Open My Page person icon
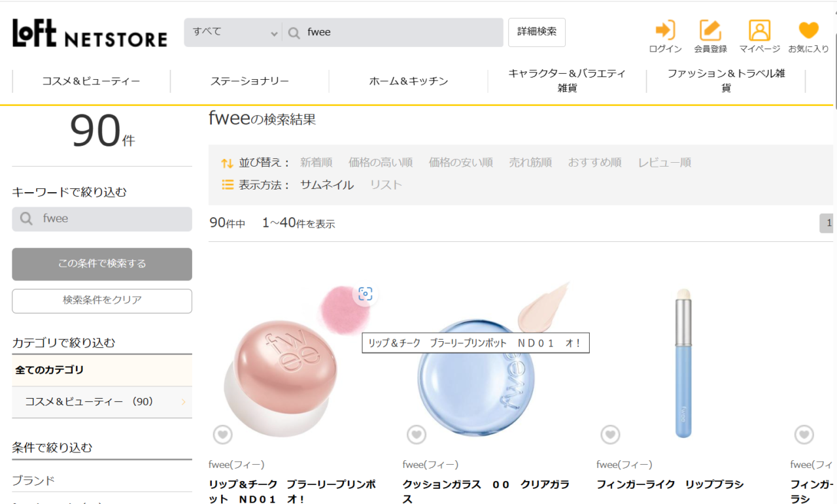The width and height of the screenshot is (837, 504). coord(759,29)
